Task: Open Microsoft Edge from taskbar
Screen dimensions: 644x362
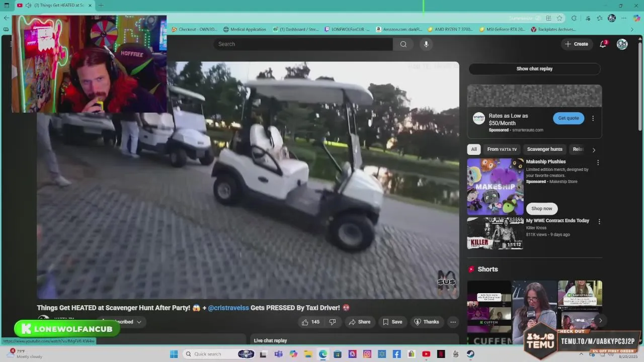Action: 323,354
